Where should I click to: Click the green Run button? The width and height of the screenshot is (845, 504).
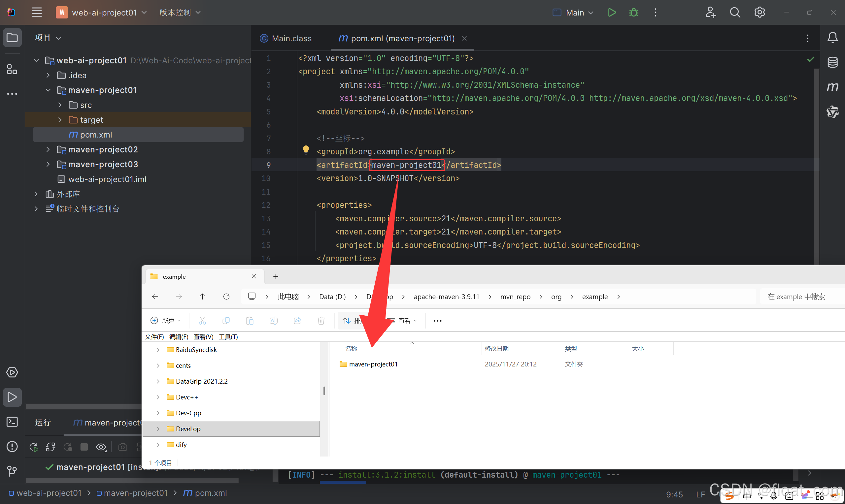[612, 13]
